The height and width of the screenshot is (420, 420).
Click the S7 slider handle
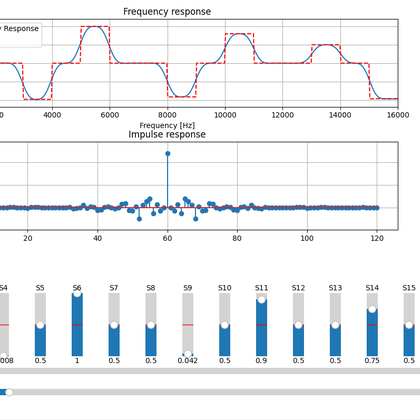[114, 325]
